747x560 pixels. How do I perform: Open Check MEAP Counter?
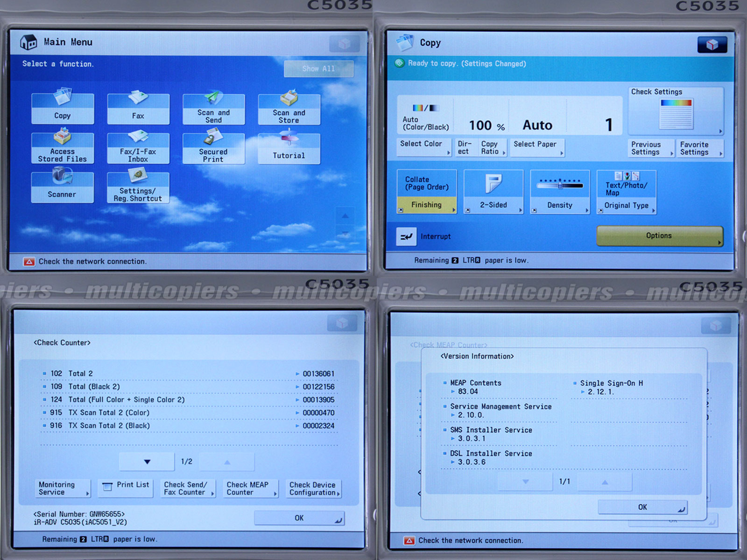pos(250,489)
